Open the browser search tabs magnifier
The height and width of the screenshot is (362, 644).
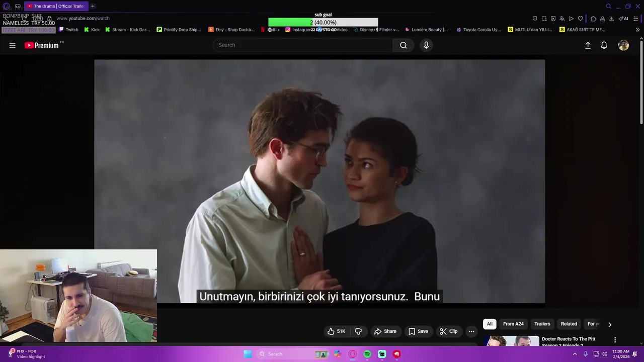608,6
